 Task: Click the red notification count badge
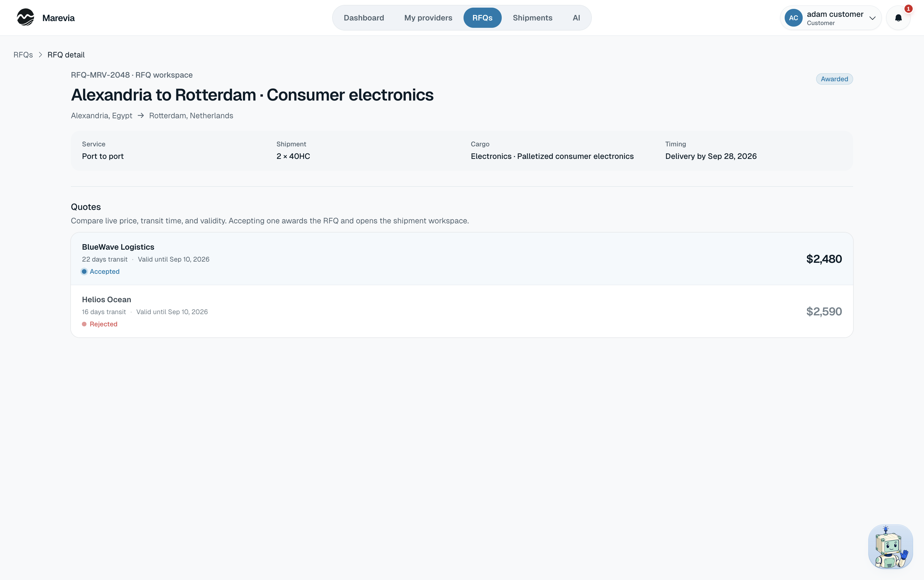(908, 9)
